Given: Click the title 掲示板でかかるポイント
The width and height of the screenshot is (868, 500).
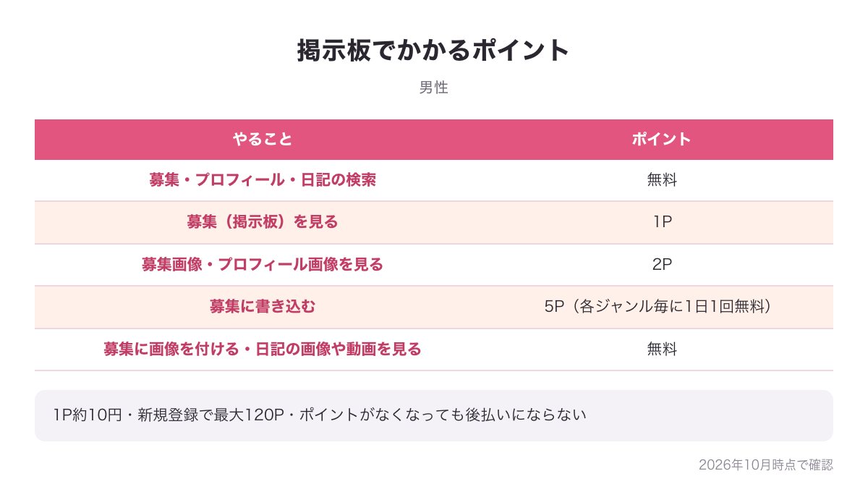Looking at the screenshot, I should [434, 51].
